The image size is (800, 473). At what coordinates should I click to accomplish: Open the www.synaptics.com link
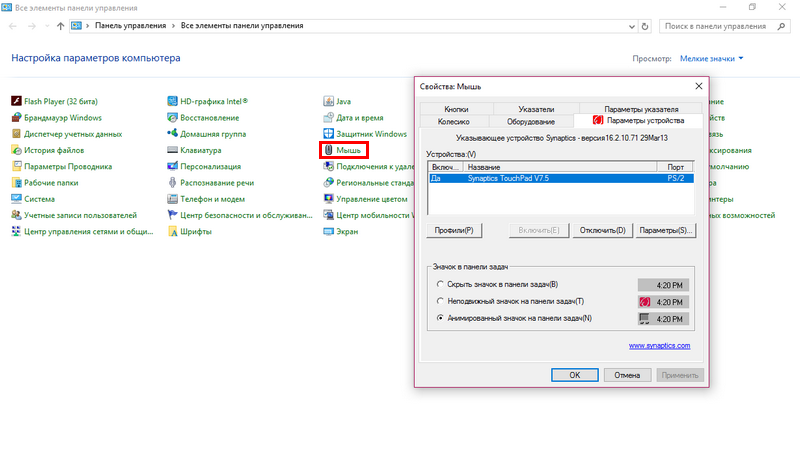tap(659, 345)
